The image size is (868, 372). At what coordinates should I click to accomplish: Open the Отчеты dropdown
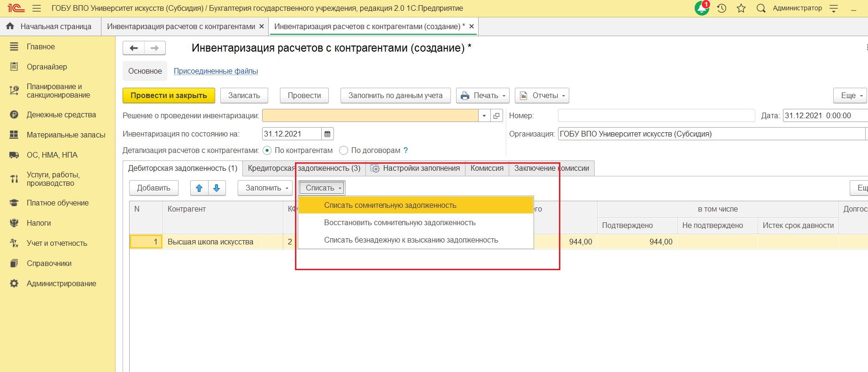click(542, 96)
